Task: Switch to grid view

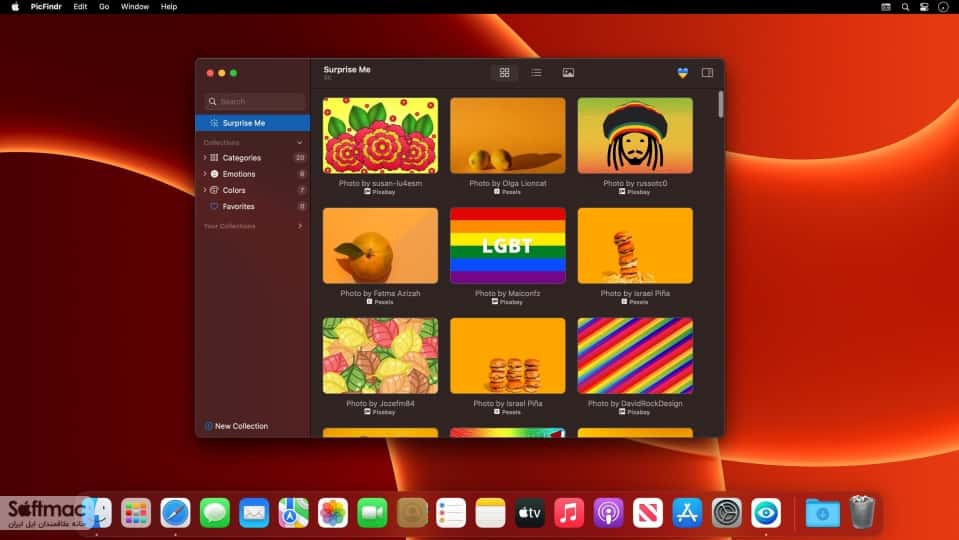Action: 505,73
